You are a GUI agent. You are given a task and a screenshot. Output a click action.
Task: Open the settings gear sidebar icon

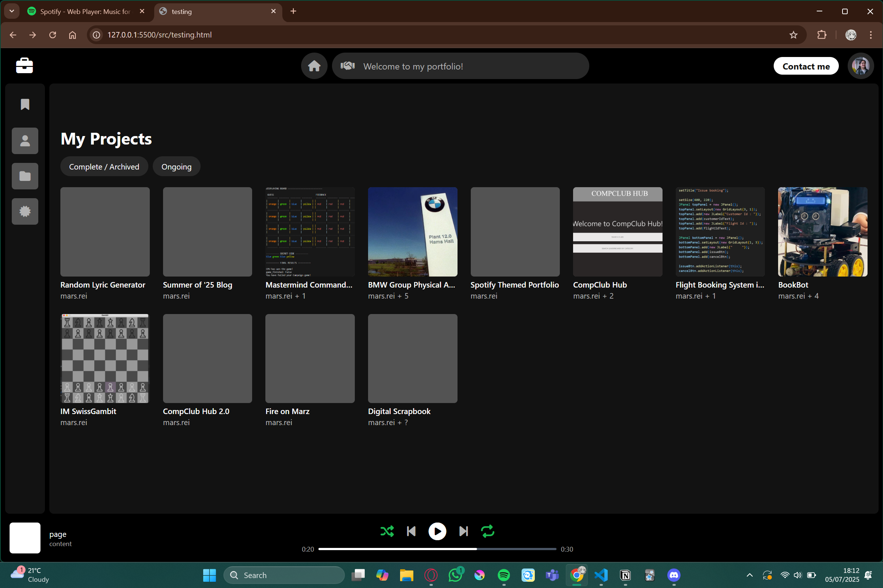pos(25,211)
